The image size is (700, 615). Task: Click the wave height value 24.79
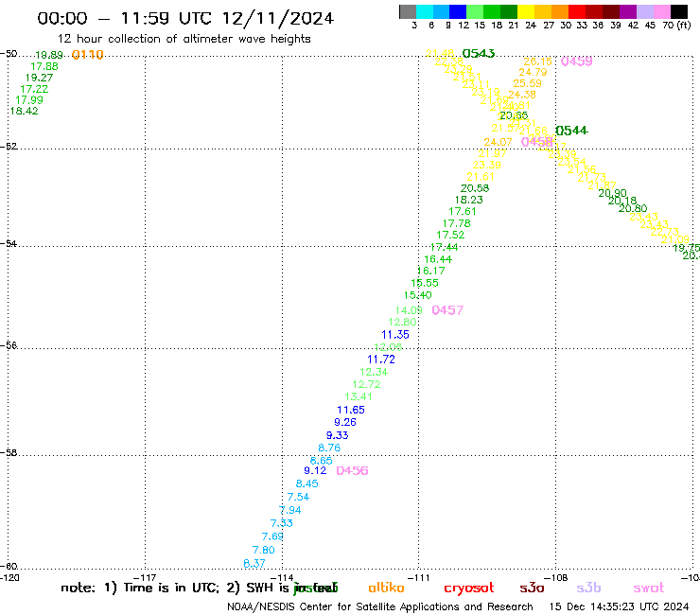click(533, 72)
